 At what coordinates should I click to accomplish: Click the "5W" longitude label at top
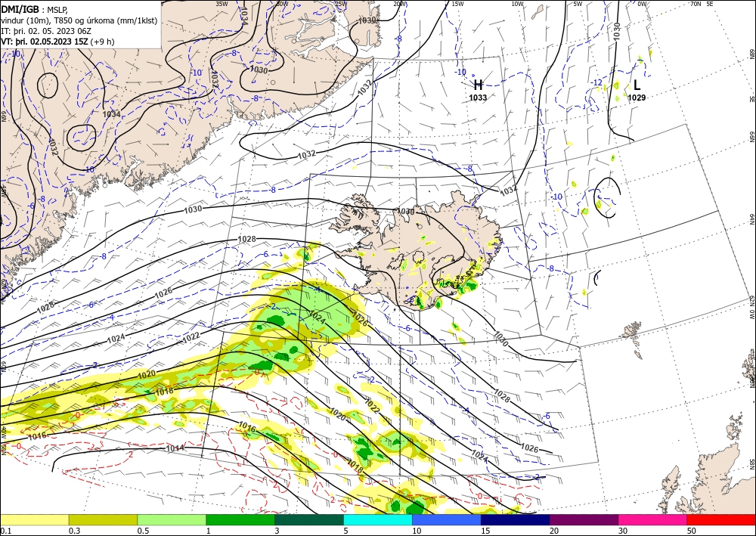(x=578, y=4)
